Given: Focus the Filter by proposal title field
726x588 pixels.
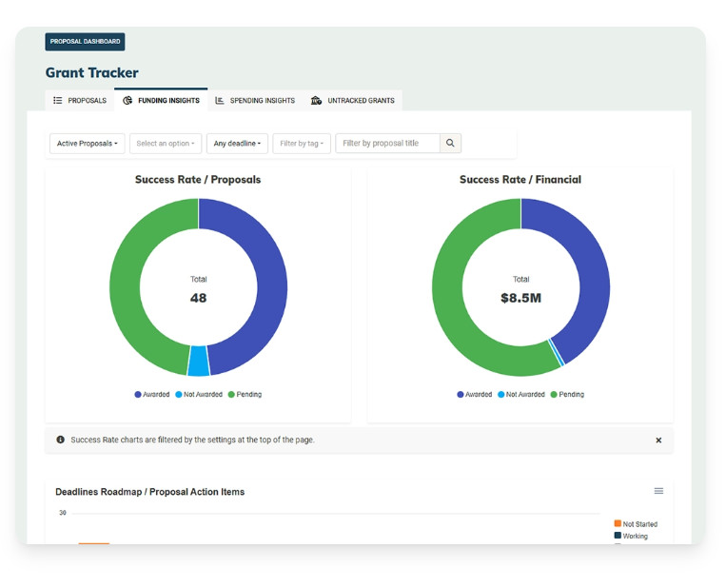Looking at the screenshot, I should coord(387,144).
